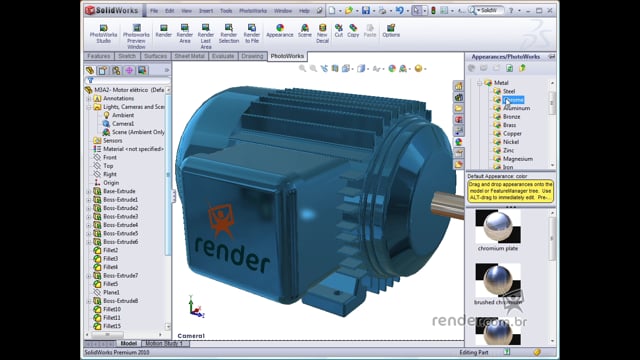This screenshot has width=640, height=360.
Task: Click the Undo icon
Action: (x=399, y=11)
